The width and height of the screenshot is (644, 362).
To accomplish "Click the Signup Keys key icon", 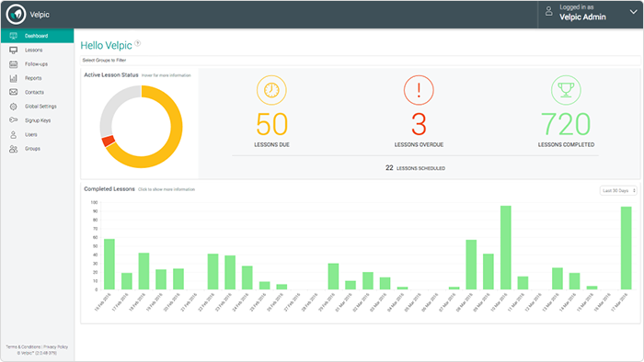I will pyautogui.click(x=13, y=120).
